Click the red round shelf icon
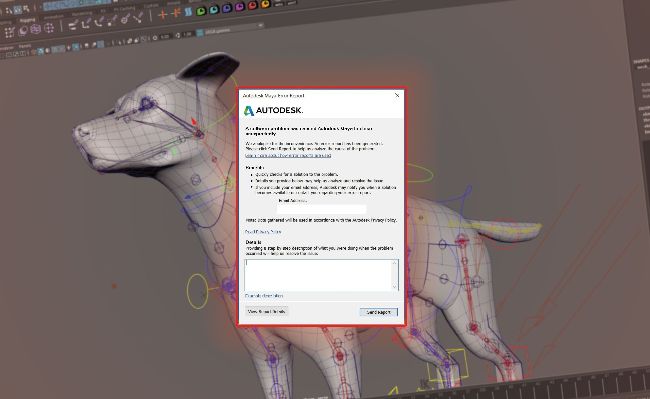This screenshot has width=650, height=399. click(252, 5)
